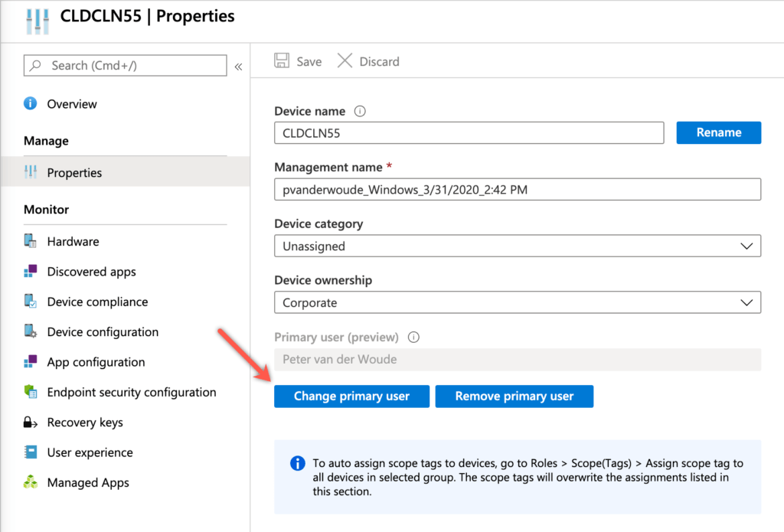The image size is (784, 532).
Task: Click the Discard X icon
Action: (x=345, y=61)
